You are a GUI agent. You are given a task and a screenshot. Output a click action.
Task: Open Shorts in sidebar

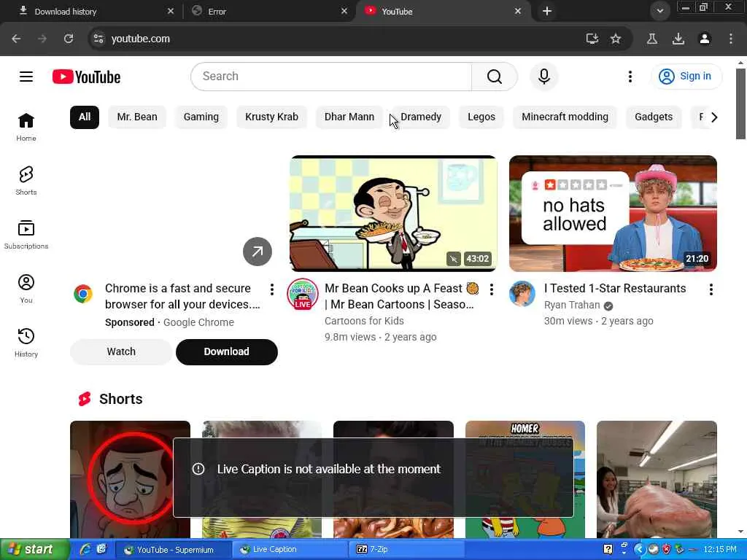(x=26, y=181)
